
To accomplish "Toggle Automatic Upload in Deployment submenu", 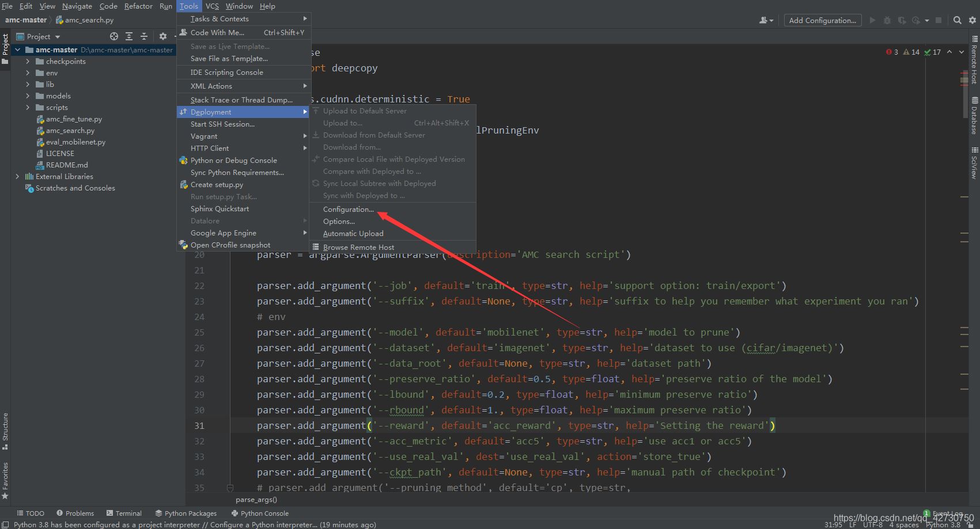I will [x=353, y=234].
